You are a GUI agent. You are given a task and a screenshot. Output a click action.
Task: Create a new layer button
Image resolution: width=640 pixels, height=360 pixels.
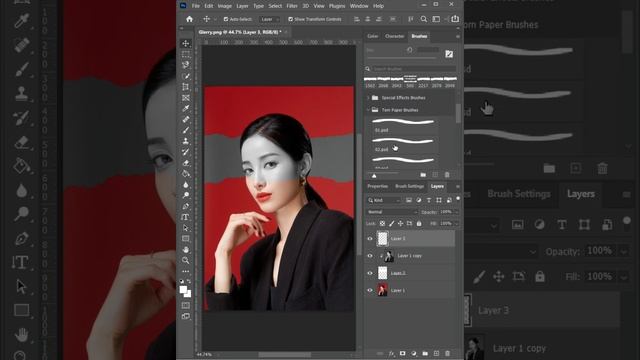(436, 353)
